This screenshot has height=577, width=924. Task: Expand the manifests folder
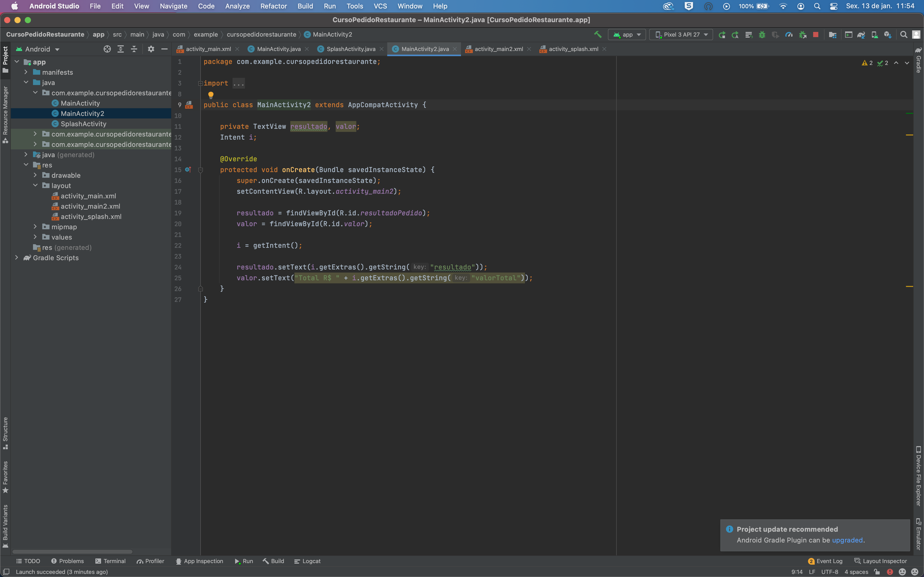click(26, 72)
